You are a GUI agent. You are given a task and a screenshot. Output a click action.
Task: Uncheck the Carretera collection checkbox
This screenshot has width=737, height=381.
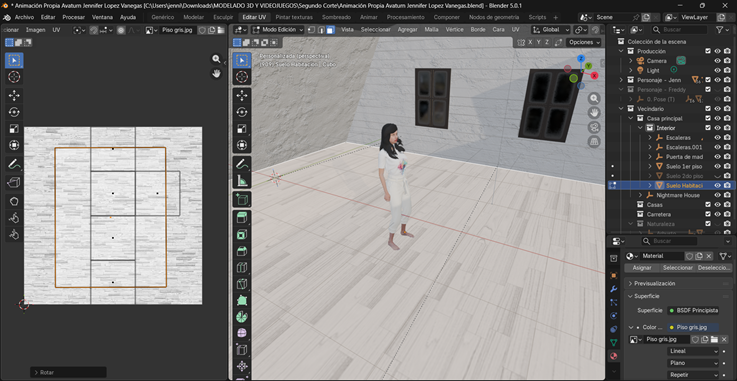pyautogui.click(x=708, y=214)
